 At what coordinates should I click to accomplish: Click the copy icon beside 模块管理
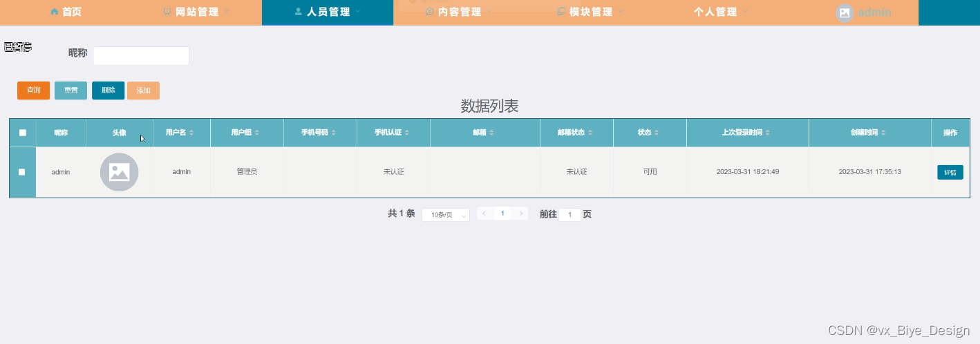[561, 12]
